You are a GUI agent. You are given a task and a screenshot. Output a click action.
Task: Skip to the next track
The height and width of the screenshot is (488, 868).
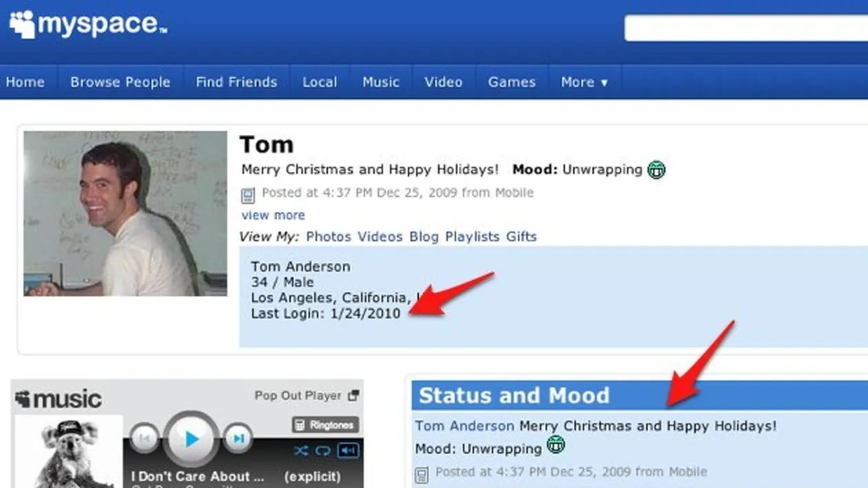click(239, 438)
